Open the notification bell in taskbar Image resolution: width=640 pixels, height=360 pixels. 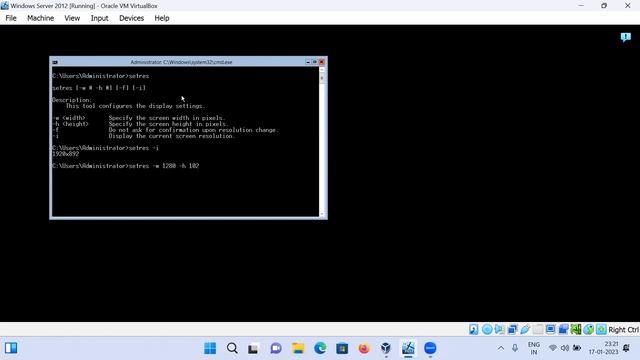(627, 348)
